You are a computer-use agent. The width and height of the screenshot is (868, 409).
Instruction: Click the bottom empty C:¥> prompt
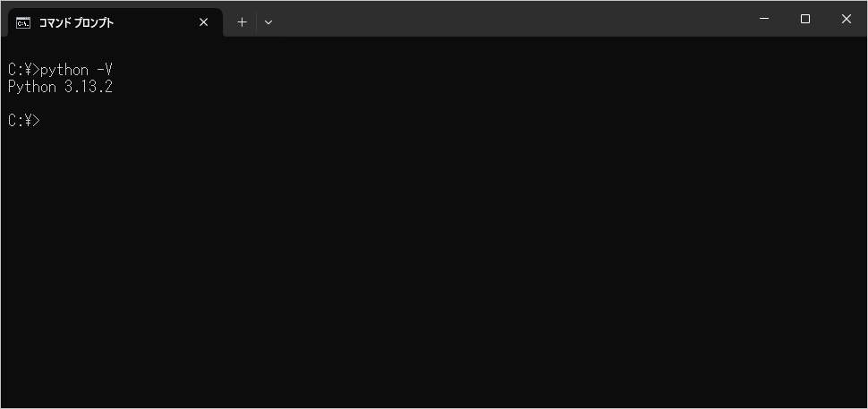[x=23, y=121]
